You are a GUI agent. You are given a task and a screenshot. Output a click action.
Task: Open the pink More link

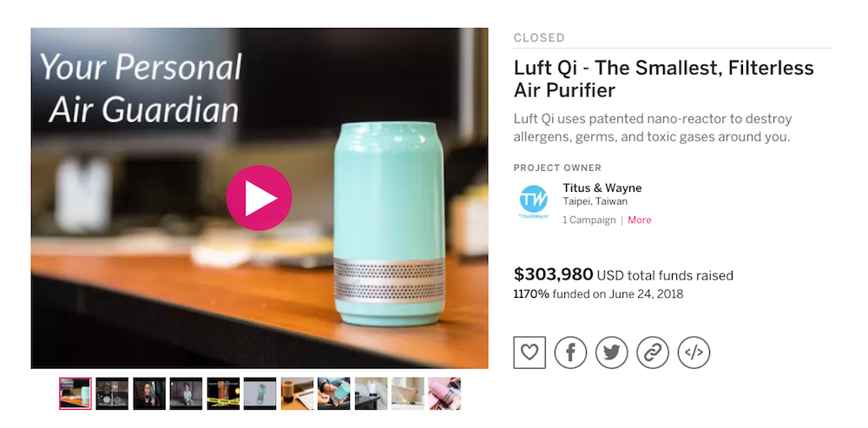(x=640, y=220)
